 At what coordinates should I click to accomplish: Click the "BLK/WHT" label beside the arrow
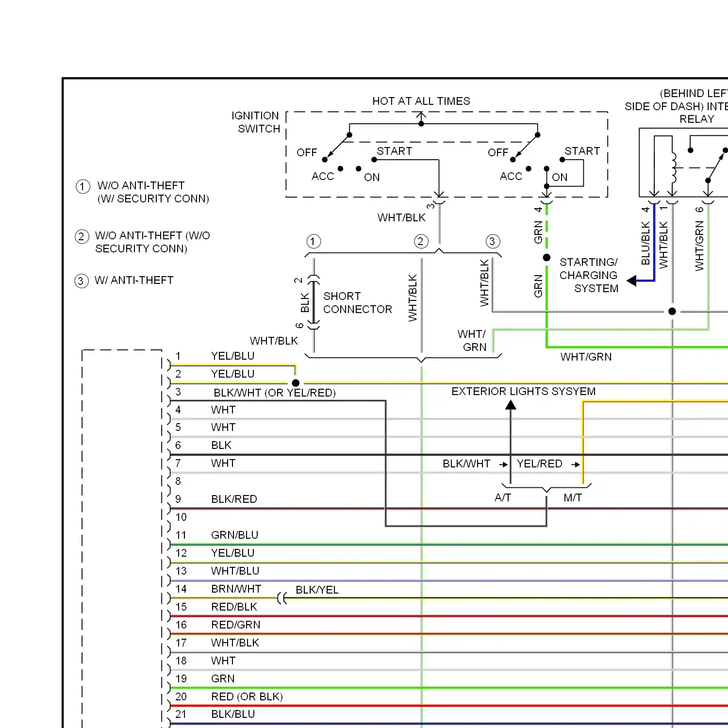(466, 463)
